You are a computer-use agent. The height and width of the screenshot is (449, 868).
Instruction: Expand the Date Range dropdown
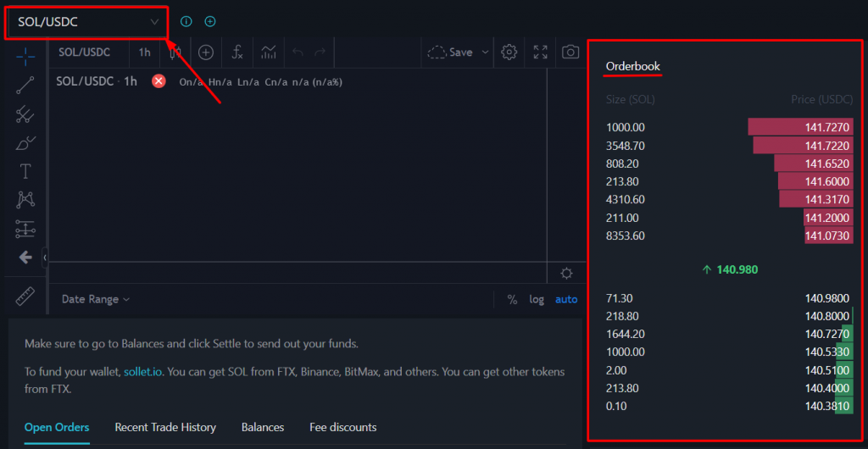(96, 299)
